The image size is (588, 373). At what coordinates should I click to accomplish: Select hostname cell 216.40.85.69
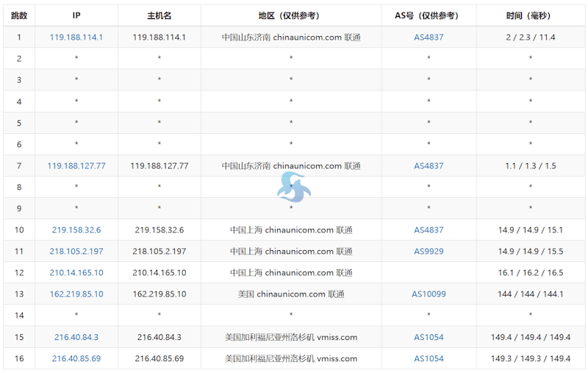159,359
